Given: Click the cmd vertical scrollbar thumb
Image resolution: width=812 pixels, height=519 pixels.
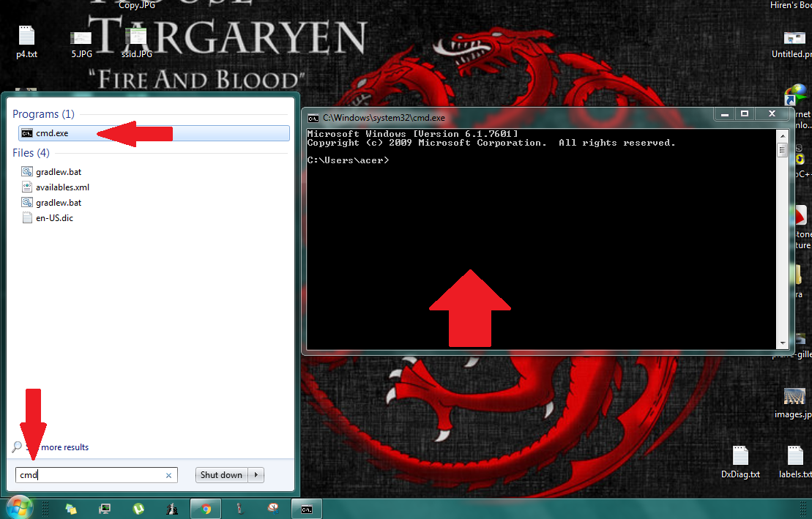Looking at the screenshot, I should [783, 150].
